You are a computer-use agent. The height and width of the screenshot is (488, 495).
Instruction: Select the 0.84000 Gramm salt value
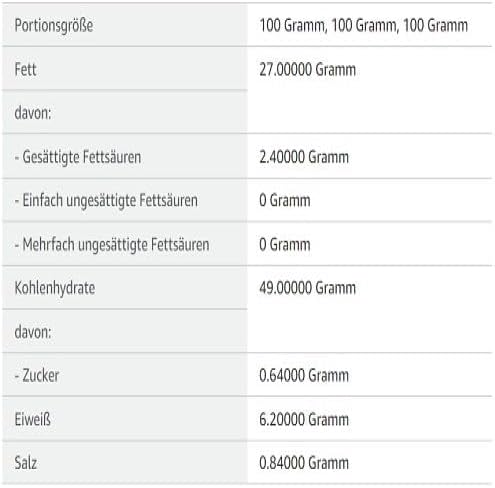tap(304, 463)
